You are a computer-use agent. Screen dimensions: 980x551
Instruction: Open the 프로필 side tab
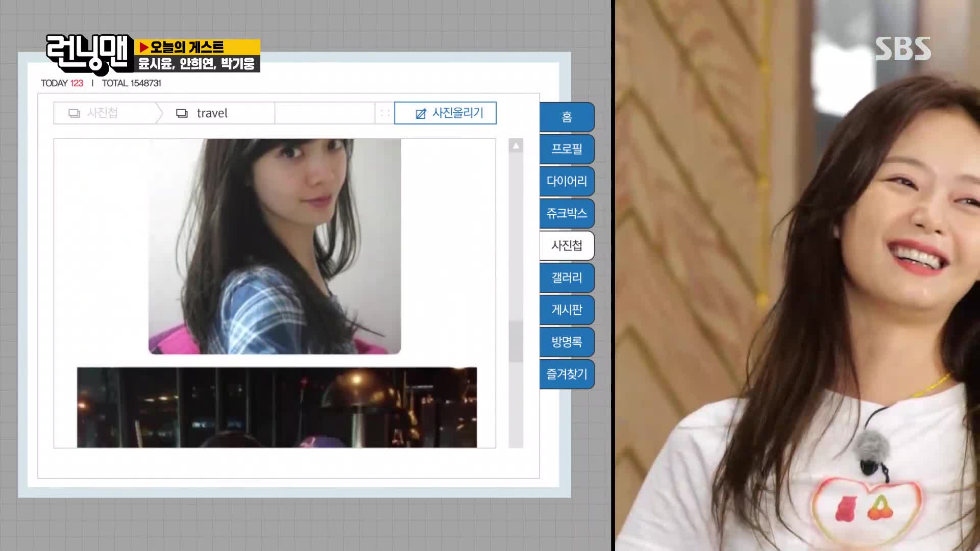(x=567, y=149)
